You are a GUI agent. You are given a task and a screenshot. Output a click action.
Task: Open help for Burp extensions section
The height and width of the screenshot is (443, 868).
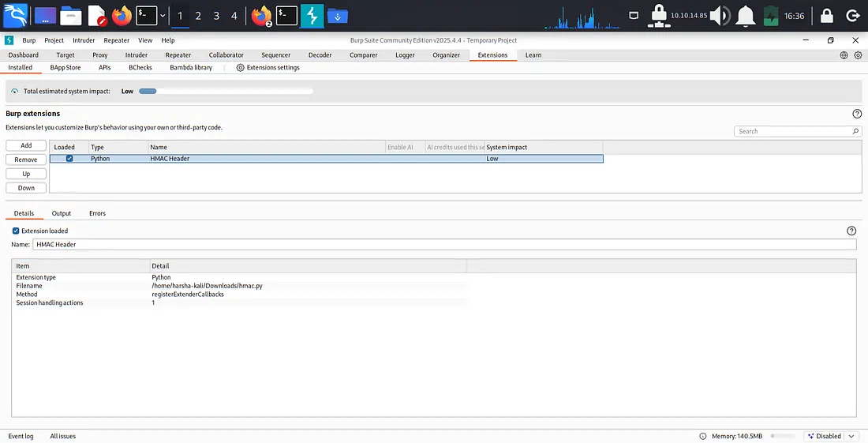[857, 114]
